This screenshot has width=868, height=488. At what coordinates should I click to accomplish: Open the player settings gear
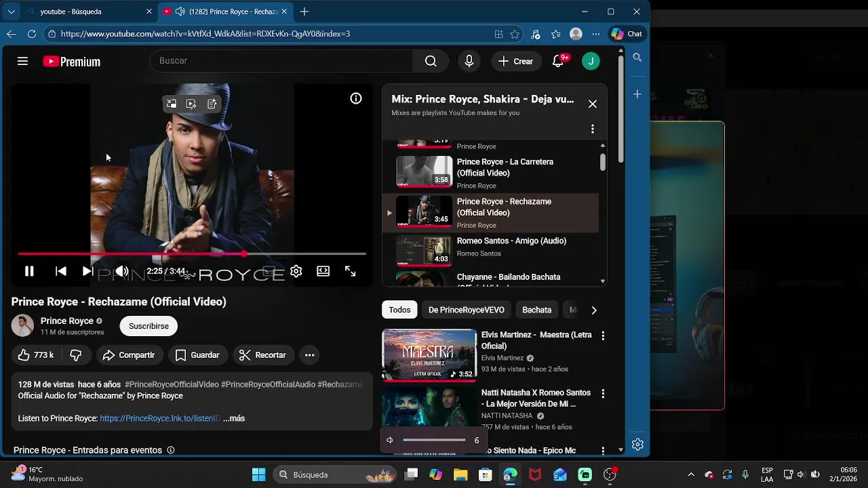pyautogui.click(x=296, y=271)
